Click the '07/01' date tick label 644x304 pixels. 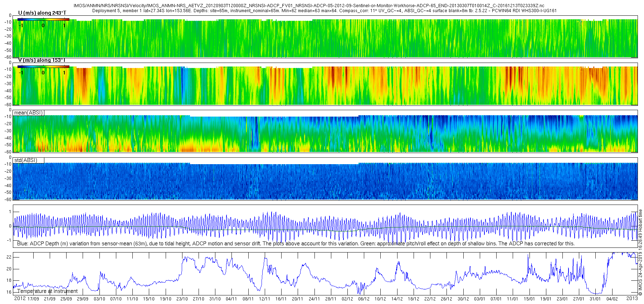(x=496, y=299)
